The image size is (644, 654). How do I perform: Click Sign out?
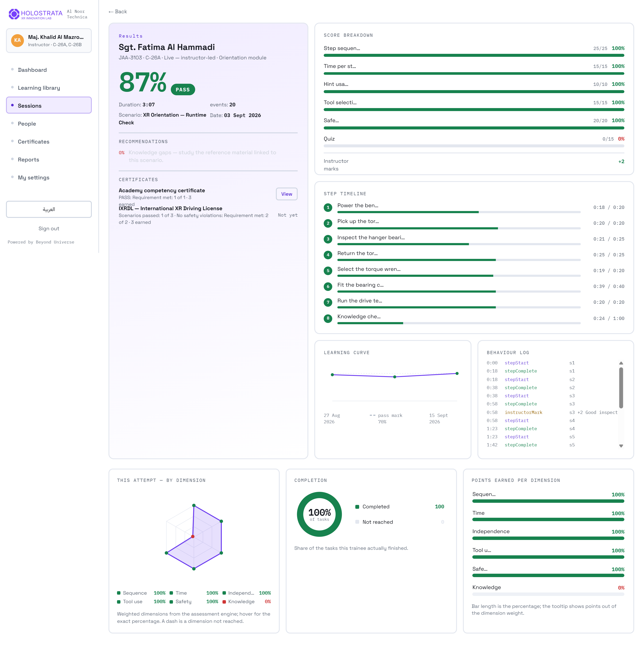49,228
